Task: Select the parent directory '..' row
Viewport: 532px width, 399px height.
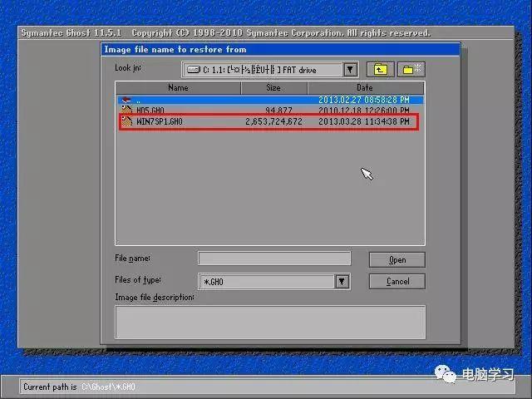Action: coord(270,100)
